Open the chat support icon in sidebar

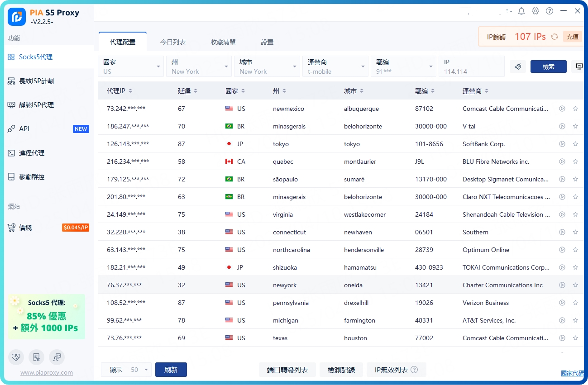tap(57, 357)
